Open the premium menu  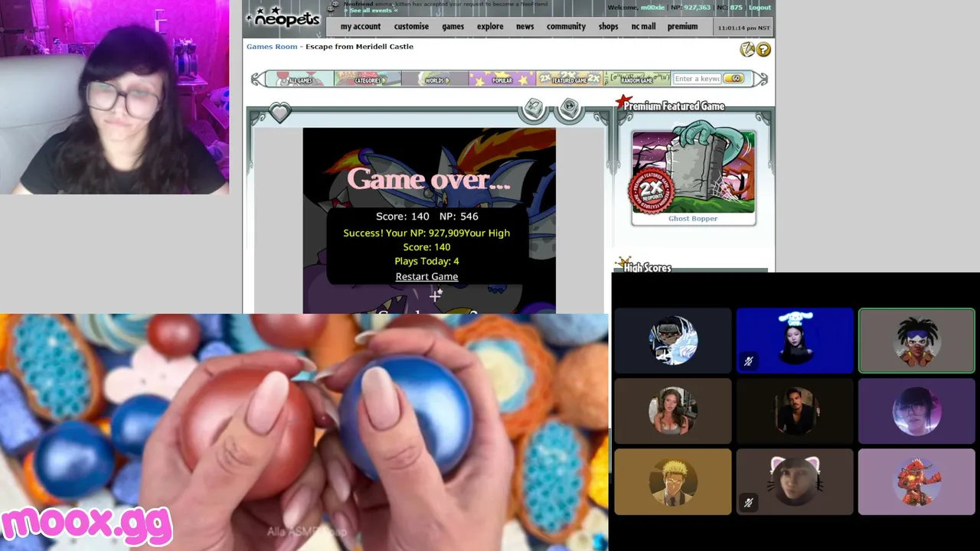point(682,26)
